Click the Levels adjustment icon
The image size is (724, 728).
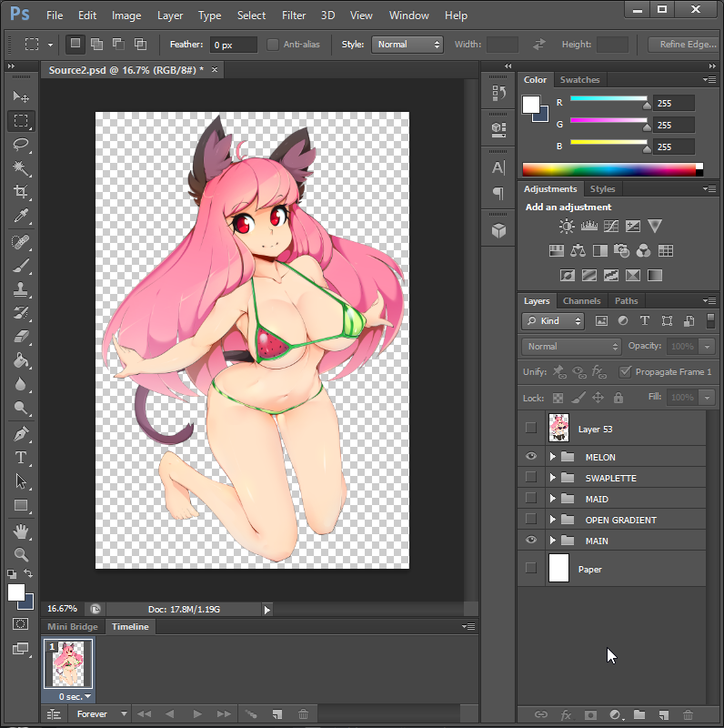[x=589, y=226]
